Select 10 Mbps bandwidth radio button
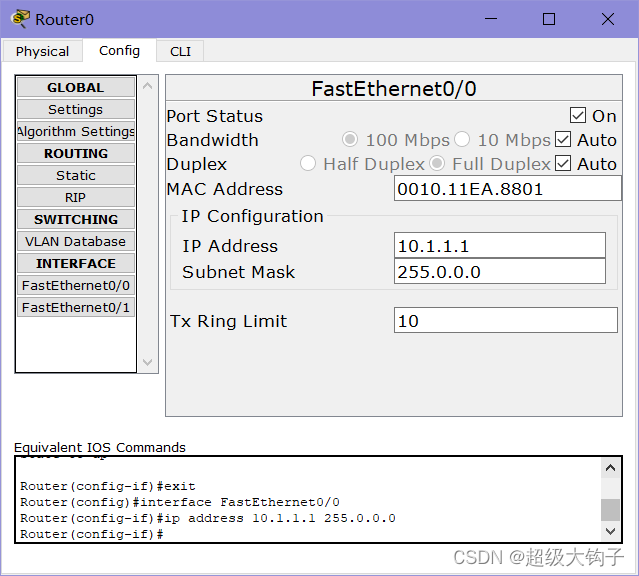 (x=462, y=139)
